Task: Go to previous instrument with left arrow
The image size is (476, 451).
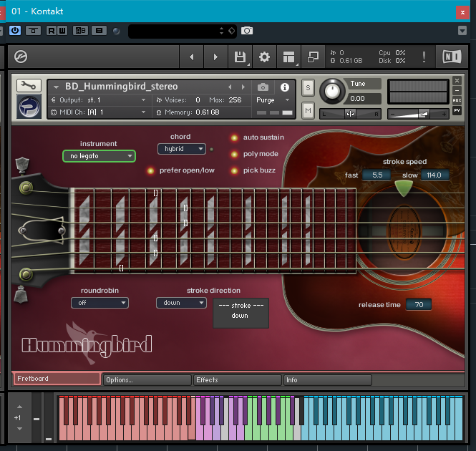Action: tap(192, 57)
